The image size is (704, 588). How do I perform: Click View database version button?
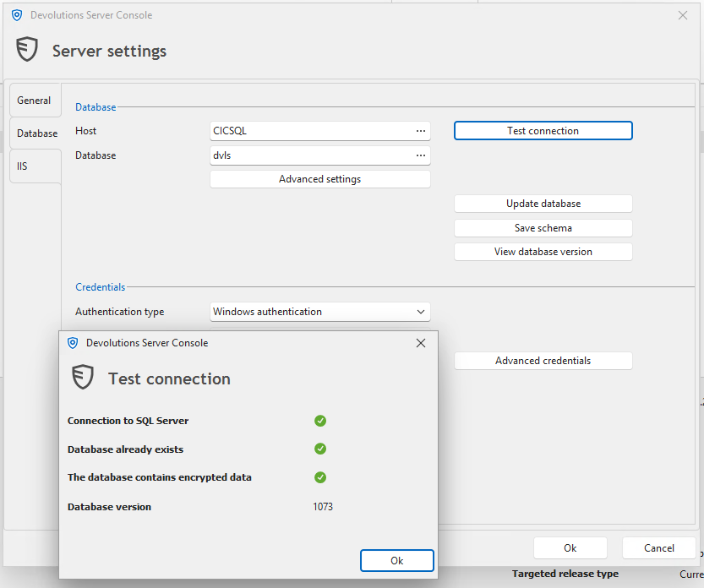(543, 252)
